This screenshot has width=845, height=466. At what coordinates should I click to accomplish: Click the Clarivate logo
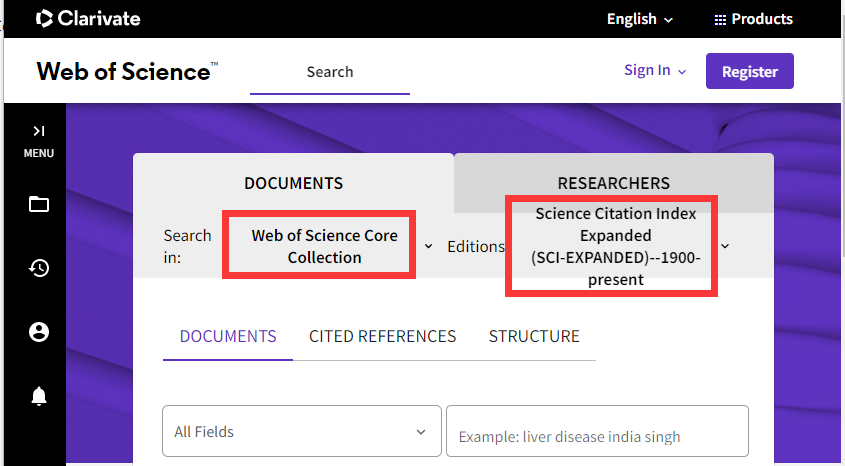click(88, 19)
